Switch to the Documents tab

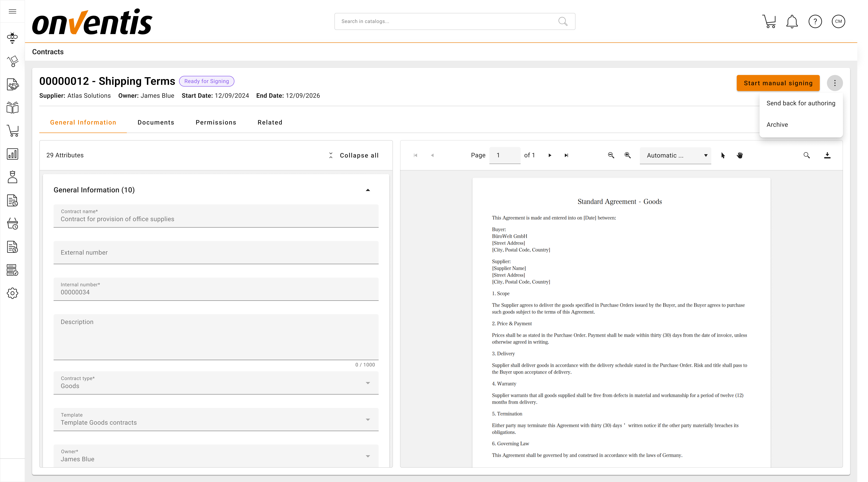156,122
